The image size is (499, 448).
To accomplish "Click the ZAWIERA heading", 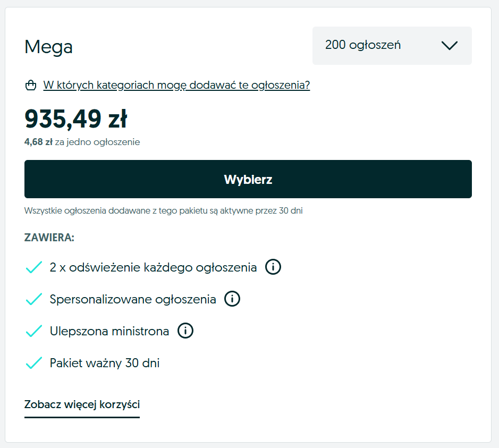I will coord(49,238).
